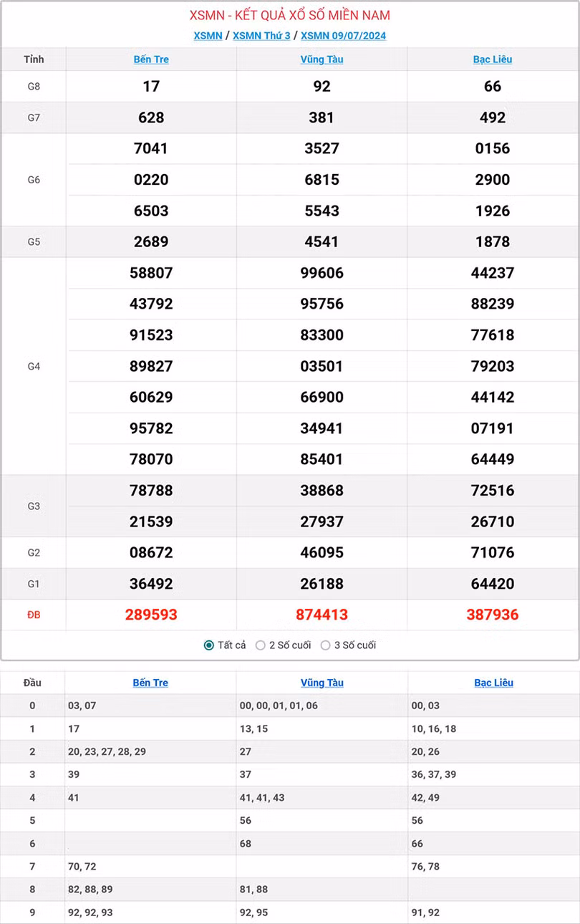Click Bến Tre G8 number 17
The image size is (580, 924).
pos(151,87)
